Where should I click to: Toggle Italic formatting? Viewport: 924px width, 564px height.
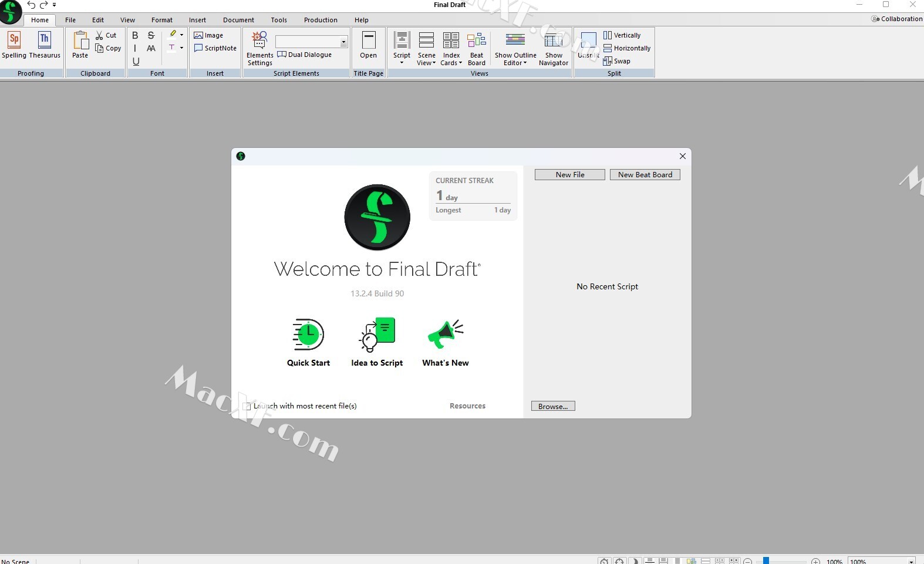pyautogui.click(x=135, y=48)
